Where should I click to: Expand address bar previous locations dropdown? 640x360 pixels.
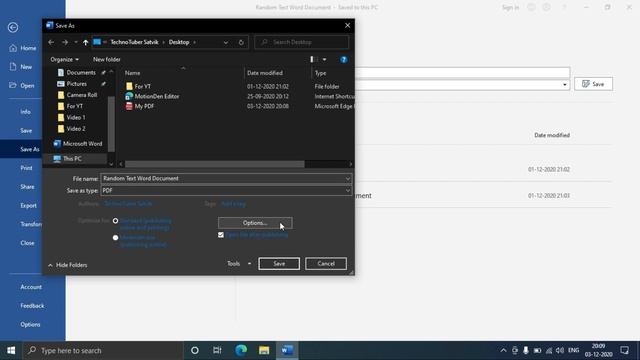click(226, 42)
